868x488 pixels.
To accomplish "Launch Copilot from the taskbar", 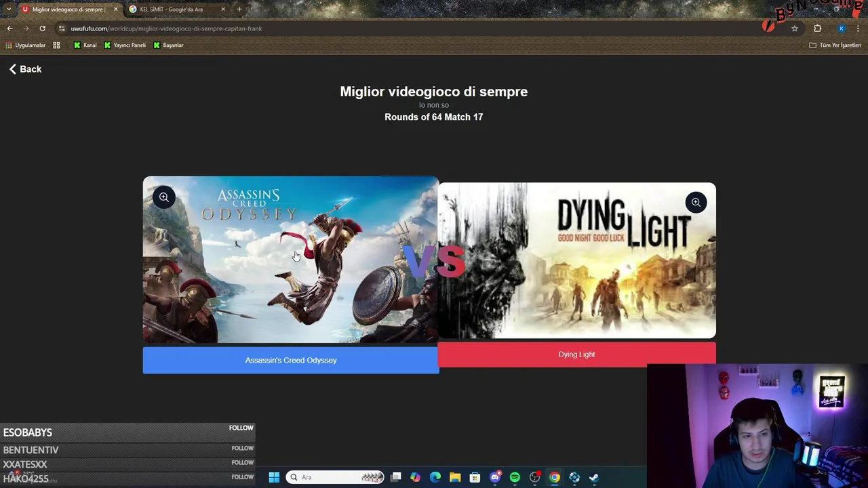I will 415,477.
